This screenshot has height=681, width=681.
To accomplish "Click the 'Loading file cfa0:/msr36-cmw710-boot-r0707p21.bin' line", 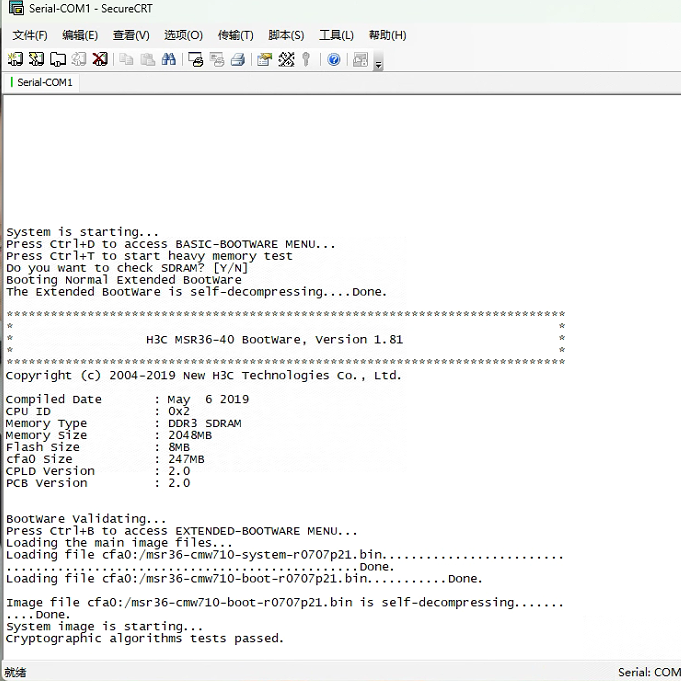I will [x=244, y=579].
